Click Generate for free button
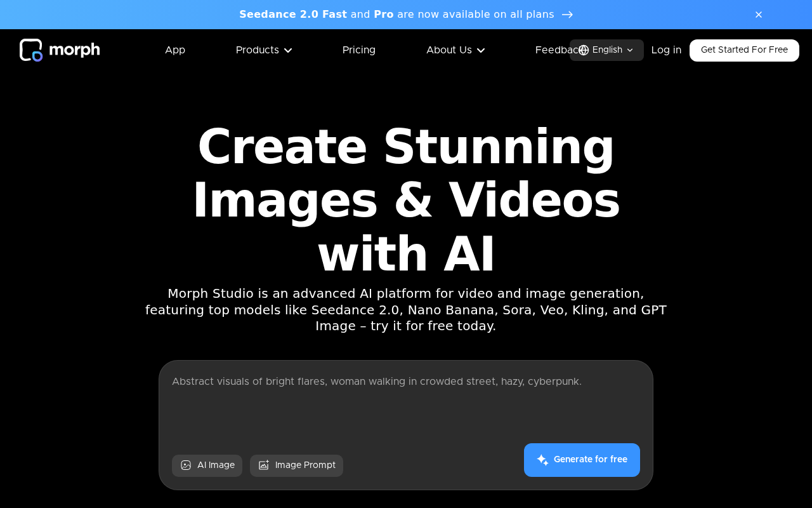Image resolution: width=812 pixels, height=508 pixels. pos(582,460)
